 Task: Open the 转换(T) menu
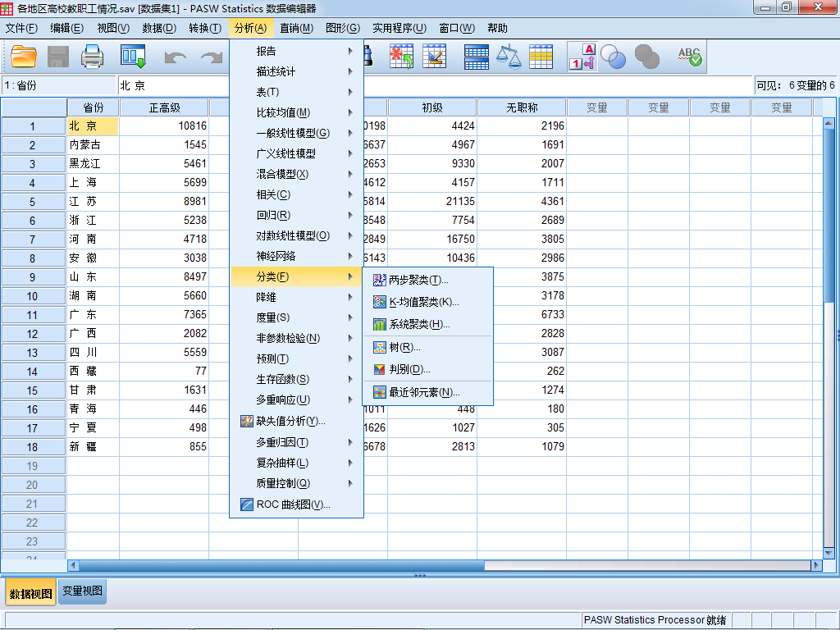click(x=205, y=28)
